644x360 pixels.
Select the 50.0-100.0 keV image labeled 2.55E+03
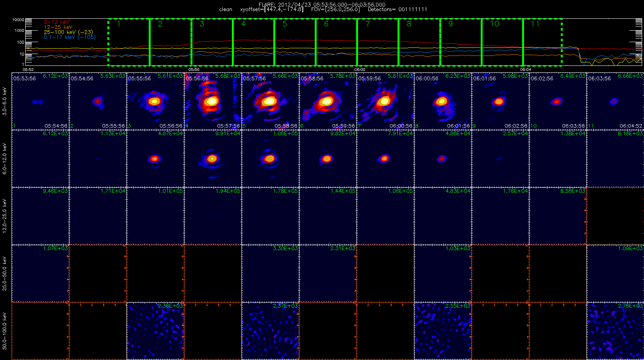[x=443, y=331]
